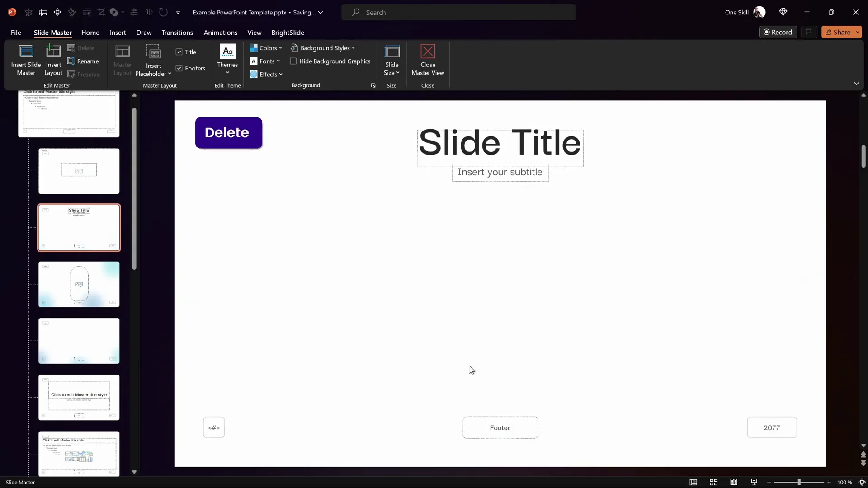This screenshot has width=868, height=488.
Task: Customize Quick Access Toolbar dropdown
Action: pos(178,12)
